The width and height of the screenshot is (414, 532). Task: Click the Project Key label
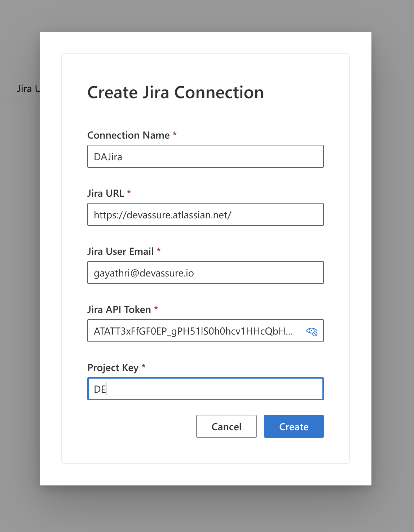click(113, 368)
